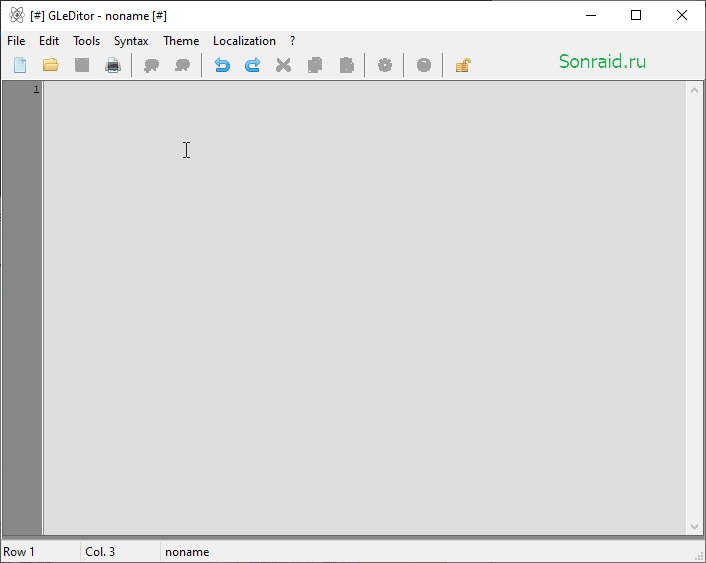The width and height of the screenshot is (706, 563).
Task: Click the scrollbar down arrow
Action: pyautogui.click(x=694, y=527)
